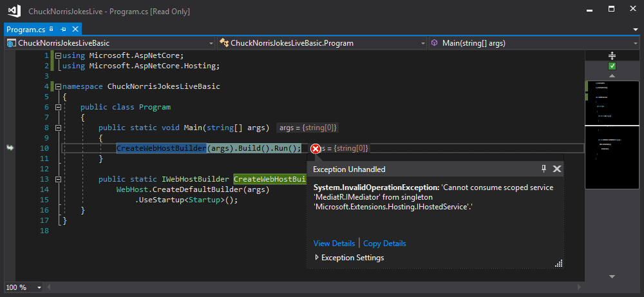Click the View Details link
Viewport: 644px width, 297px height.
point(334,244)
